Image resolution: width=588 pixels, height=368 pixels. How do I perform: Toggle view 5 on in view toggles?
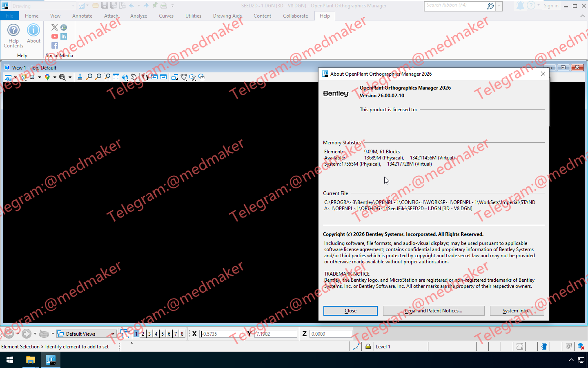[x=163, y=334]
